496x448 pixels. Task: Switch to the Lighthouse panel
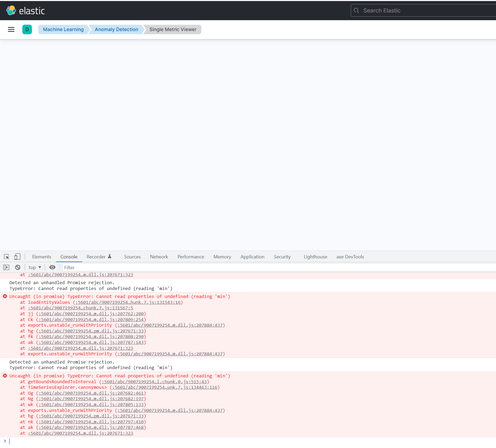(315, 257)
